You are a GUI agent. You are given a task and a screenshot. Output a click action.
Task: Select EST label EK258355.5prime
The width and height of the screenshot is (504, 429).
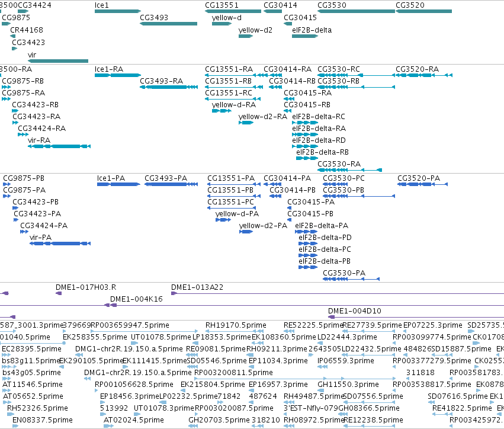pos(95,337)
